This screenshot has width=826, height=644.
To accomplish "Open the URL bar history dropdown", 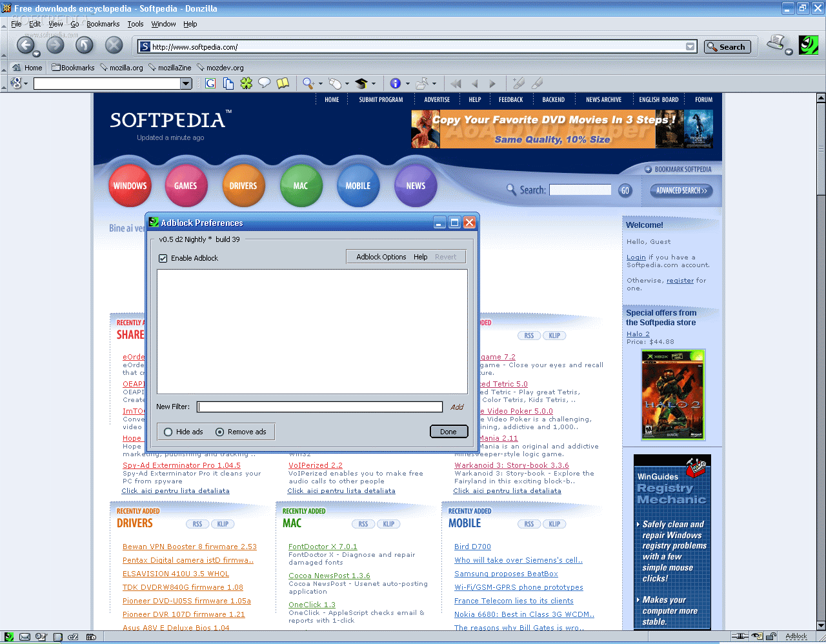I will [x=690, y=46].
